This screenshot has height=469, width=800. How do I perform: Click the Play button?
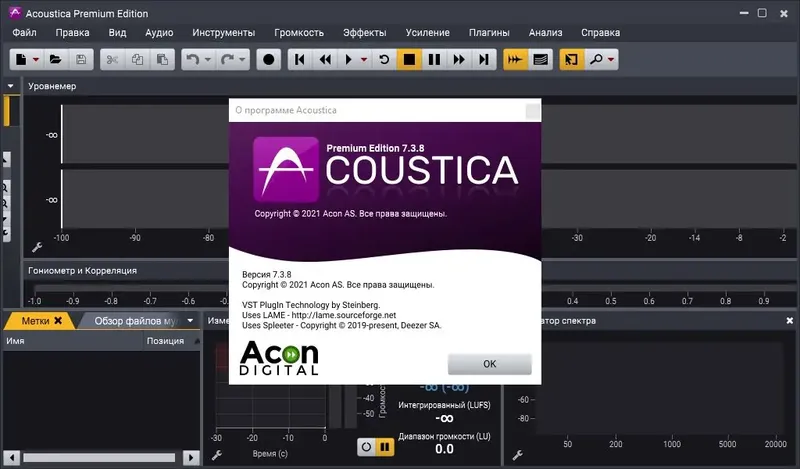[x=349, y=60]
